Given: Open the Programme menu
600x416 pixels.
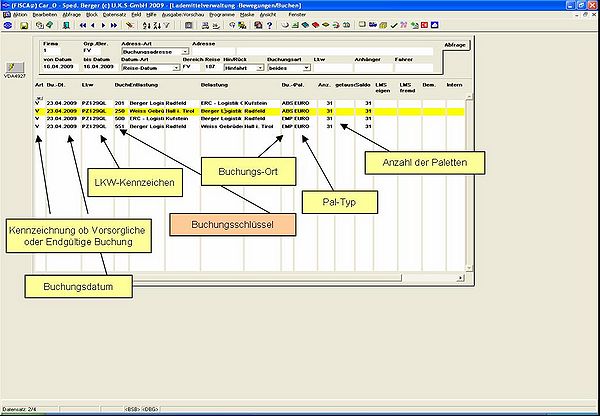Looking at the screenshot, I should point(222,15).
